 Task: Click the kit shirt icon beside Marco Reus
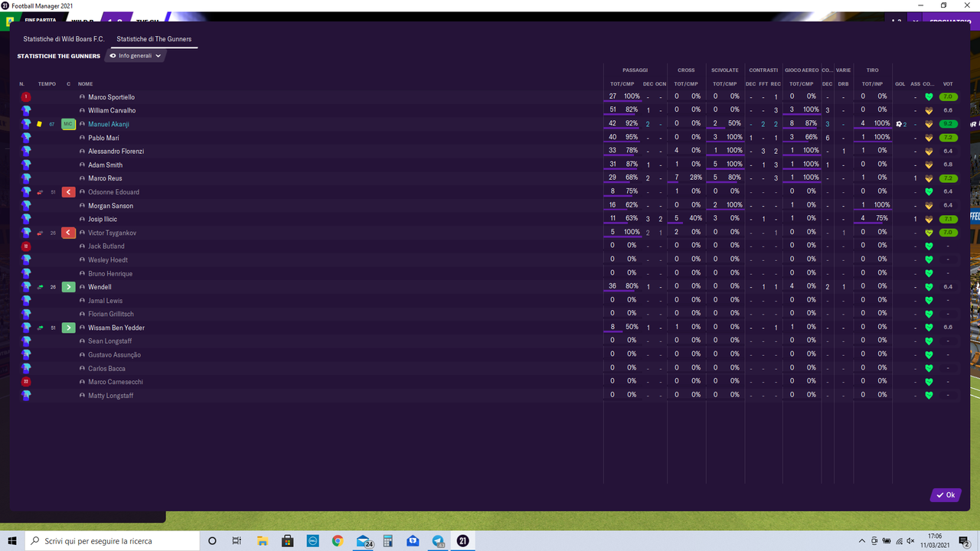coord(26,178)
